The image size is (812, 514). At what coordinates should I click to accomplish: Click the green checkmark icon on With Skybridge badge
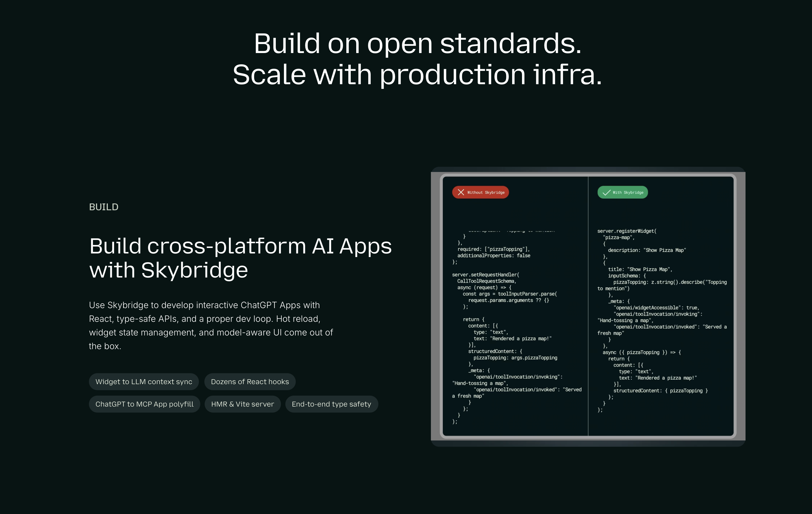pos(606,192)
